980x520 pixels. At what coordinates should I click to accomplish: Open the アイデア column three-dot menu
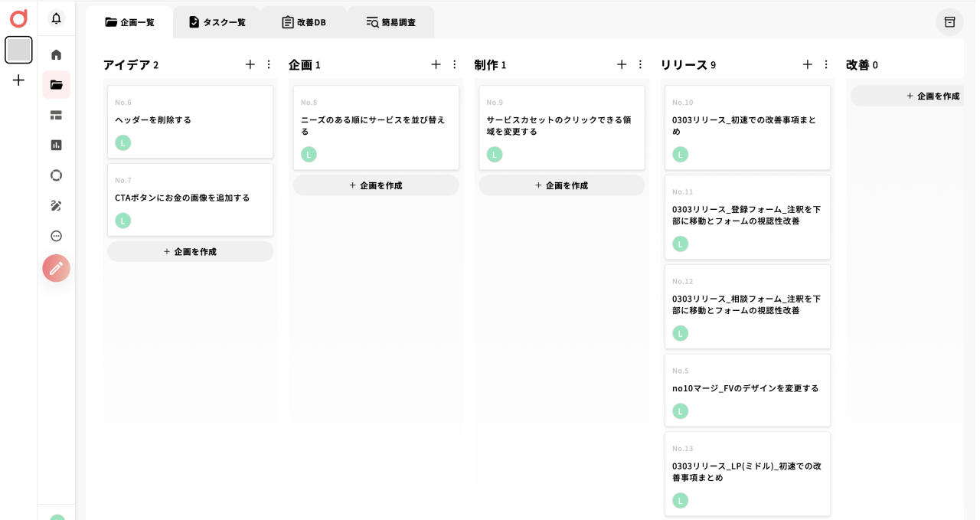[x=269, y=64]
